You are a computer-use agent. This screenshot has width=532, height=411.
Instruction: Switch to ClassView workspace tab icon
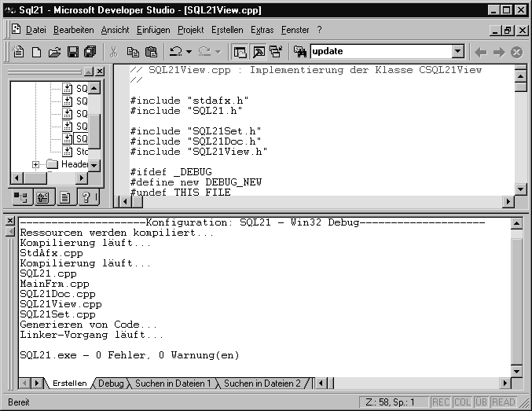pyautogui.click(x=21, y=197)
